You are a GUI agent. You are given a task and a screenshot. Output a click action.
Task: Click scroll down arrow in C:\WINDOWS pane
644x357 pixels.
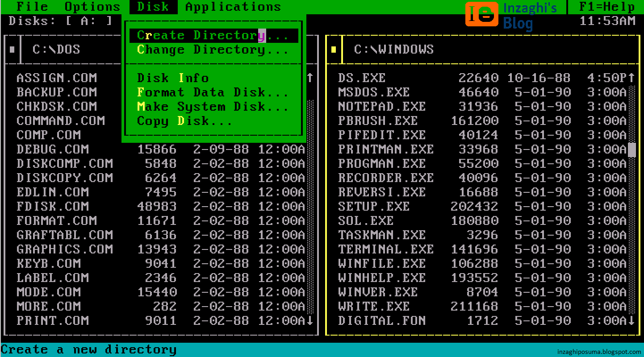(631, 320)
